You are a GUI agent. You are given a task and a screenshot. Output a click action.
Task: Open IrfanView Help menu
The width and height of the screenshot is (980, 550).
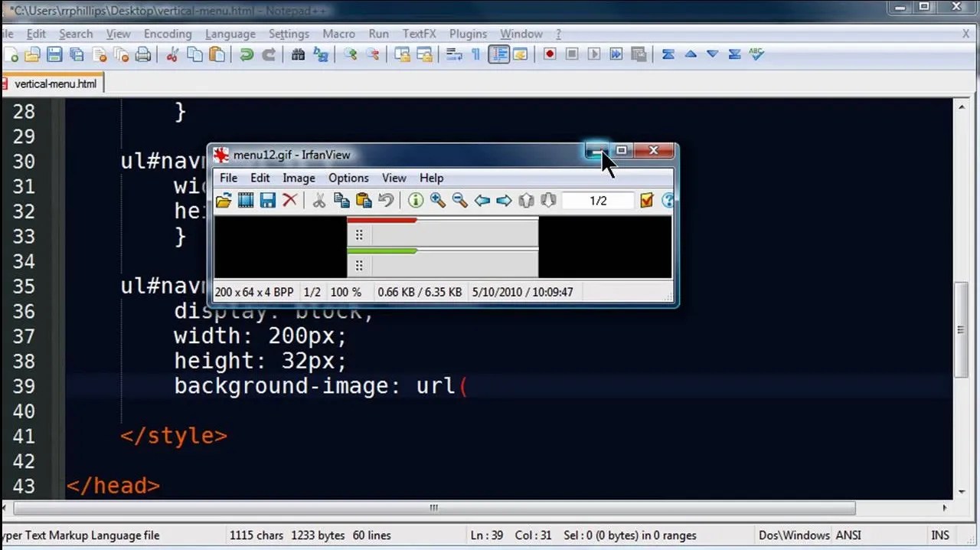(x=431, y=178)
